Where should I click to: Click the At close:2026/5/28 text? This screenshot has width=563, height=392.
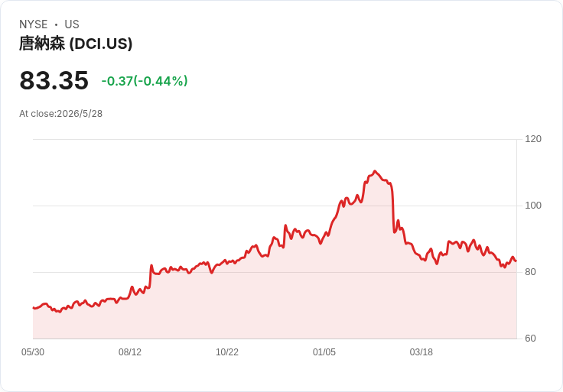[x=60, y=114]
